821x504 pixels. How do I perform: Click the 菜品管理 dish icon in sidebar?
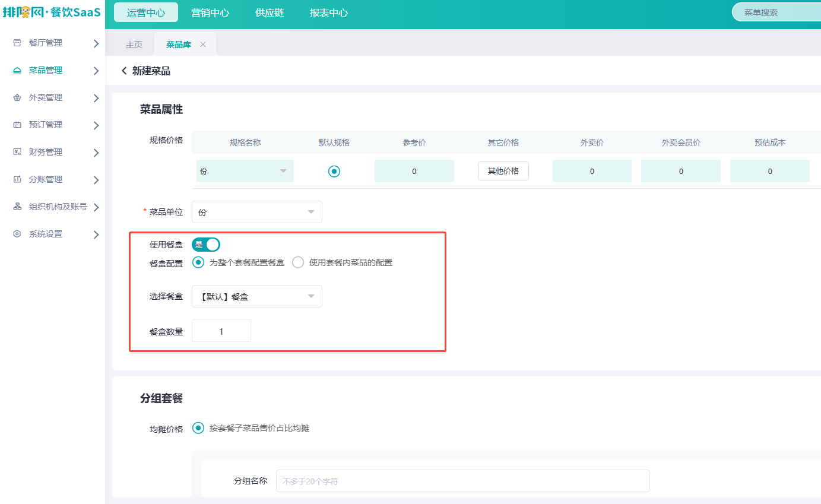(x=17, y=70)
